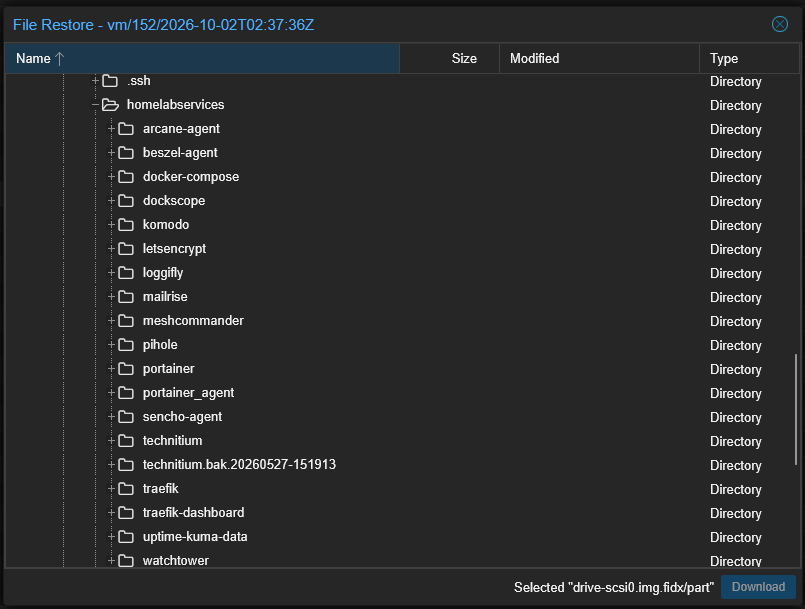Select the dockscope tree row
This screenshot has width=805, height=609.
point(402,201)
